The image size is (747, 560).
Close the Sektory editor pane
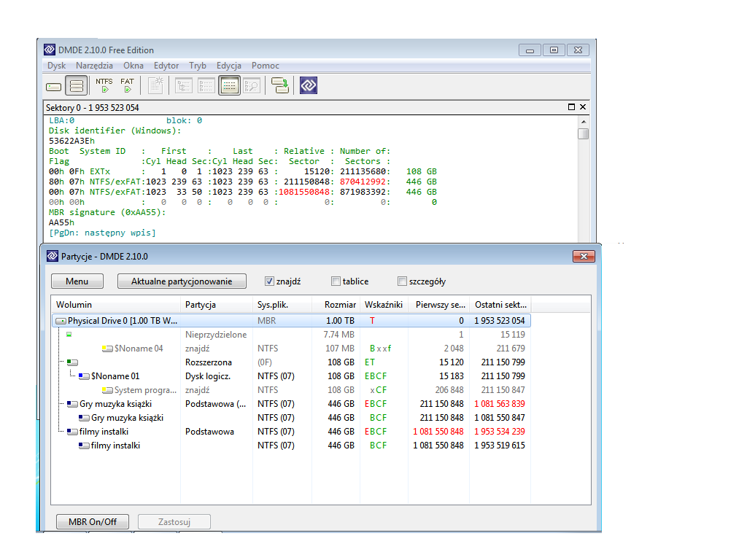pyautogui.click(x=583, y=107)
